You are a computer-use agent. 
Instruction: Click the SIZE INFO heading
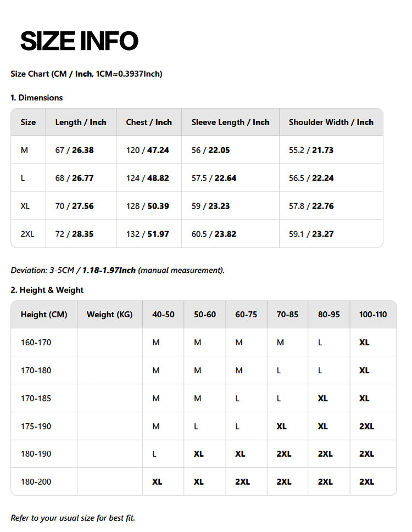[x=79, y=41]
